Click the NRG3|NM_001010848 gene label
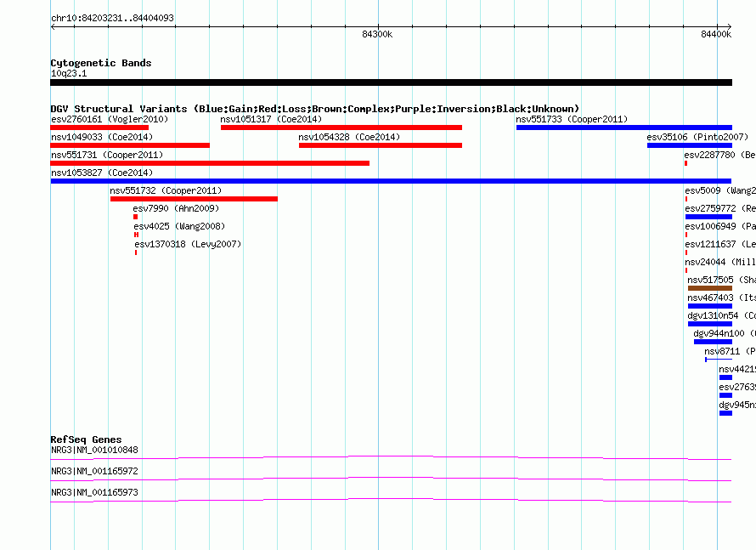 pyautogui.click(x=94, y=450)
